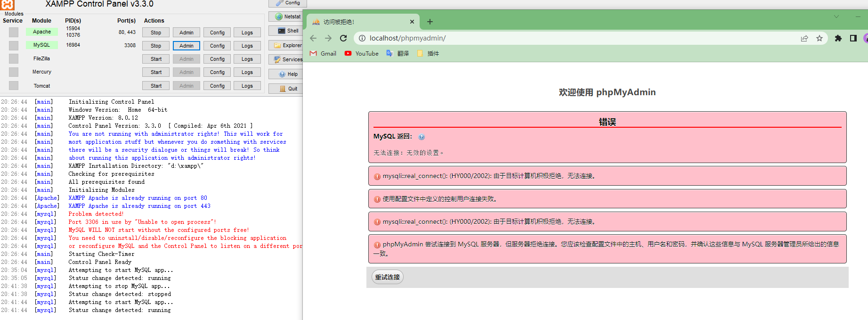Screen dimensions: 868x320
Task: Toggle the Apache service checkbox
Action: (14, 32)
